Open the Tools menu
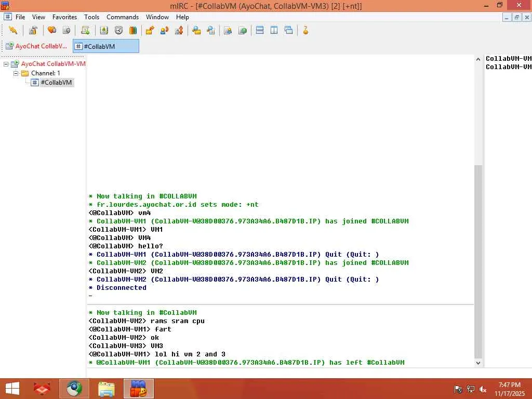Viewport: 532px width, 399px height. click(91, 17)
